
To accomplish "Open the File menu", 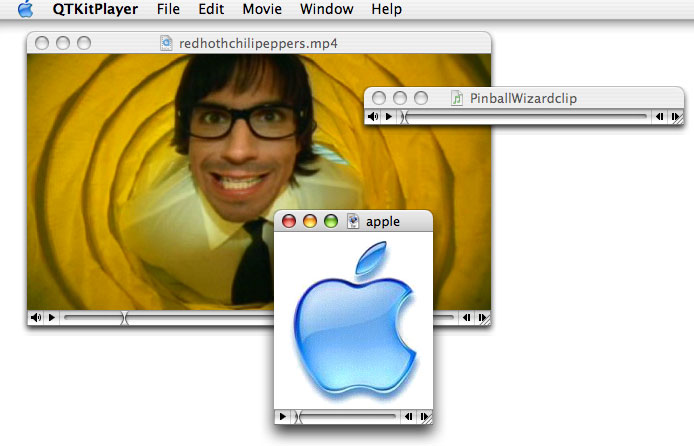I will 168,10.
